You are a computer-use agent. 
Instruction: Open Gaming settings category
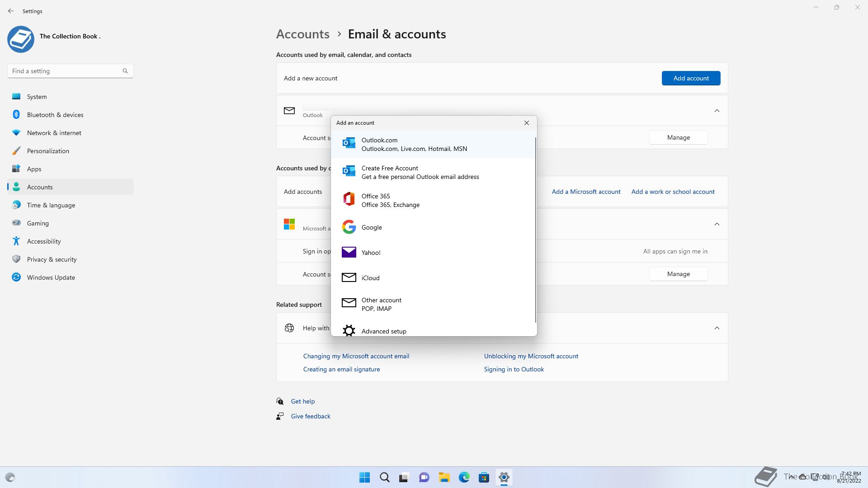pyautogui.click(x=71, y=223)
